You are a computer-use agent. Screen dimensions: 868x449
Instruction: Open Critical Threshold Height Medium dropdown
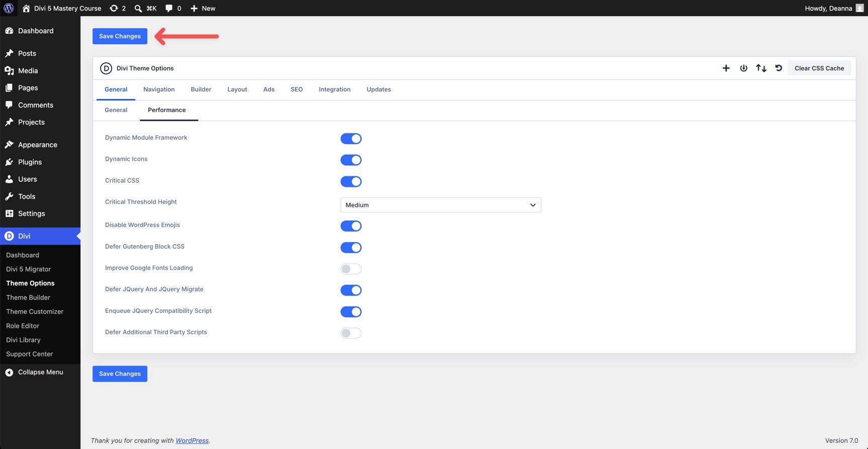pos(441,205)
